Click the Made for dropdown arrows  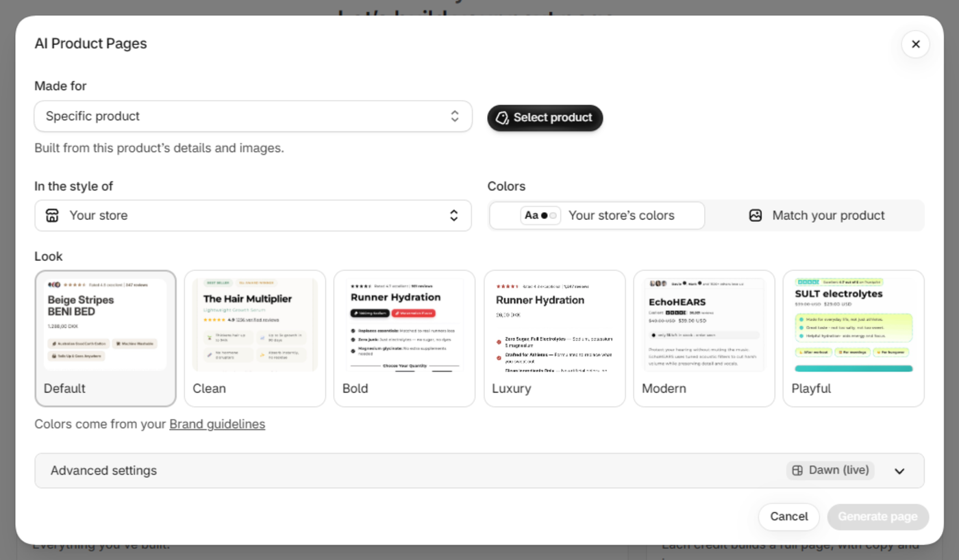pos(455,116)
